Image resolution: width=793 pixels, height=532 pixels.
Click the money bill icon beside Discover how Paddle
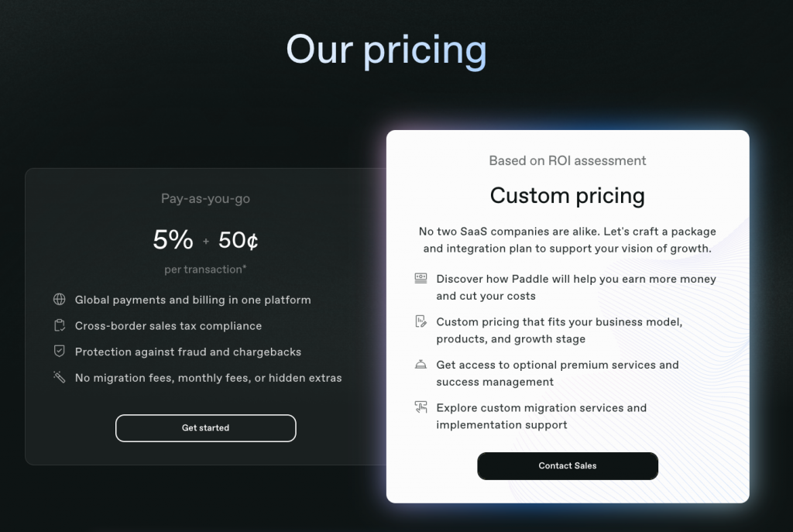(421, 278)
